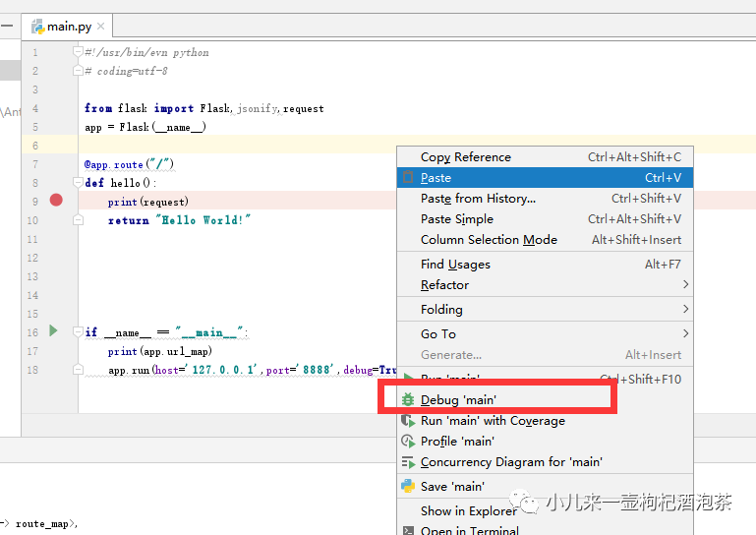Close the main.py tab
This screenshot has width=756, height=535.
pyautogui.click(x=101, y=27)
